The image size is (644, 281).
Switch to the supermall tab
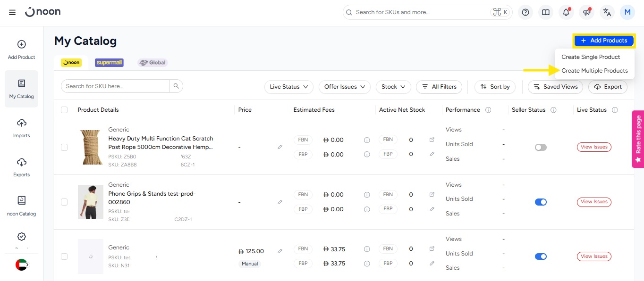[109, 62]
